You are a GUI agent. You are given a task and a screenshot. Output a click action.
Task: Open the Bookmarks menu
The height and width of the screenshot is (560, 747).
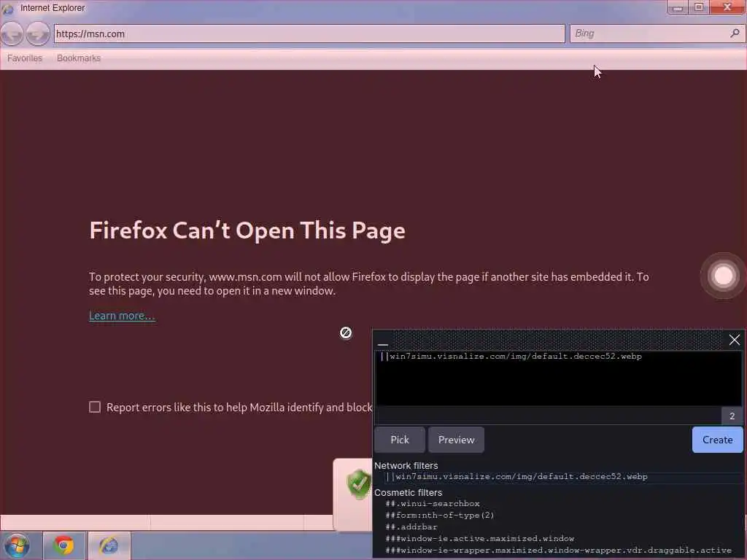79,58
